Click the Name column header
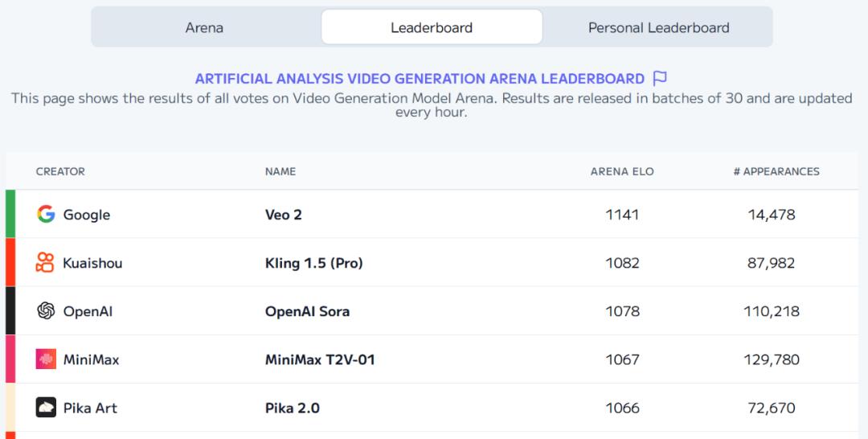 click(x=280, y=171)
